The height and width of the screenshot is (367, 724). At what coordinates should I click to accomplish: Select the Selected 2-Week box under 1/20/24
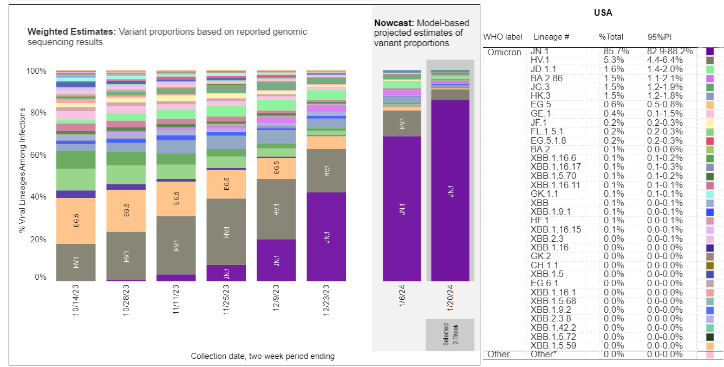tap(450, 334)
